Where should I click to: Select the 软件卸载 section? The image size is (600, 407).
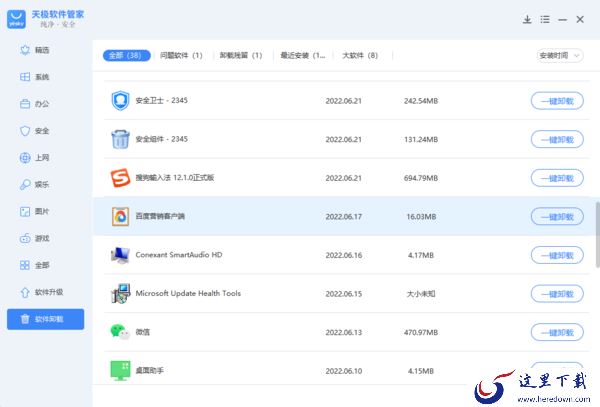click(x=46, y=319)
